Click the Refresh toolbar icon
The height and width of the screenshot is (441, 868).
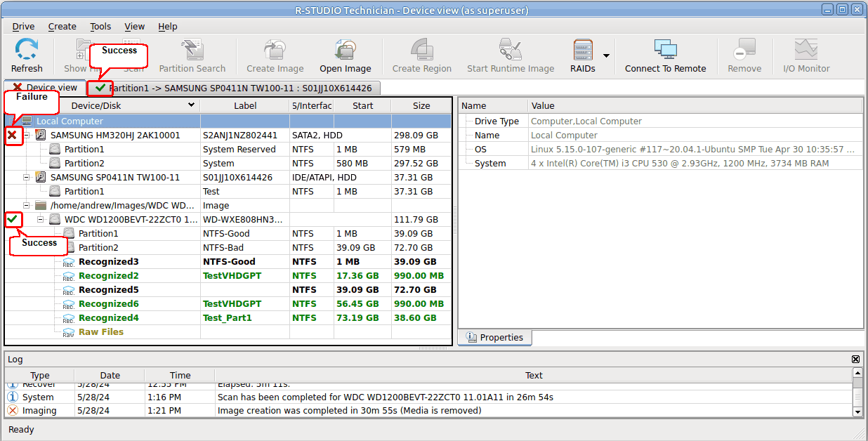[x=27, y=50]
